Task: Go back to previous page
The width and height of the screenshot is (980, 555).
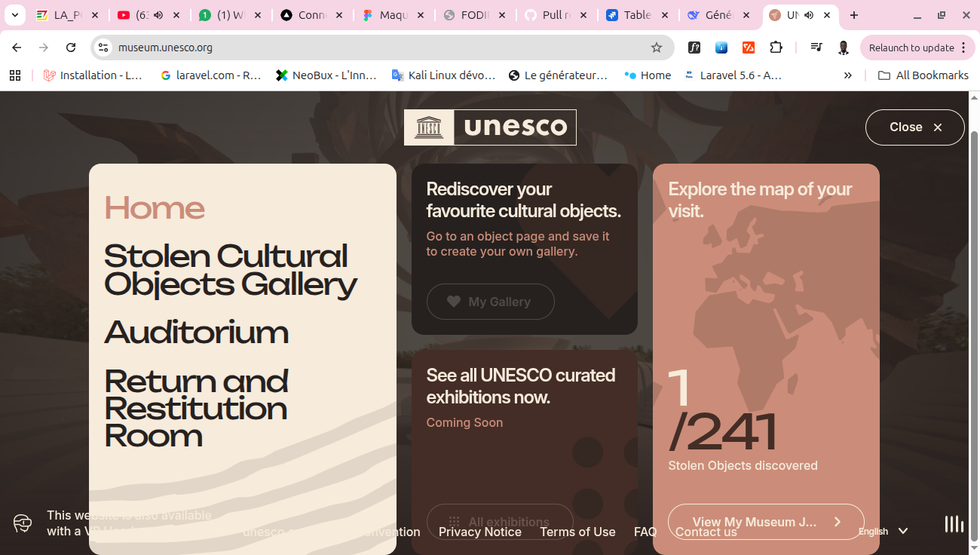Action: tap(17, 48)
